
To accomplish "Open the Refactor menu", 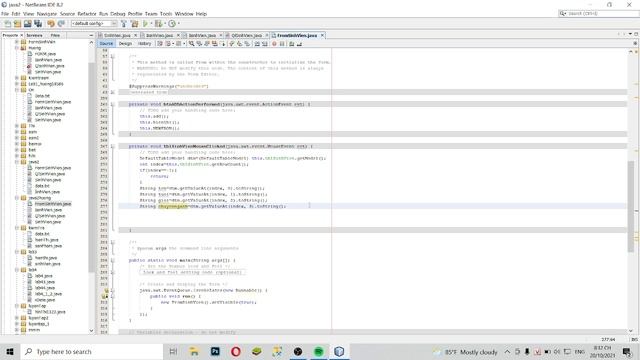I will tap(87, 14).
